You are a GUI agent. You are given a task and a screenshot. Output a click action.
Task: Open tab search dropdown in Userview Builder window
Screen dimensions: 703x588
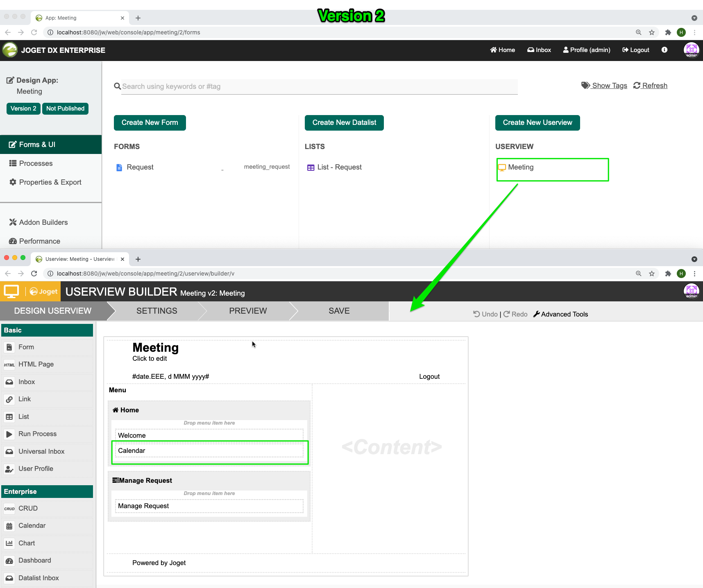(694, 259)
